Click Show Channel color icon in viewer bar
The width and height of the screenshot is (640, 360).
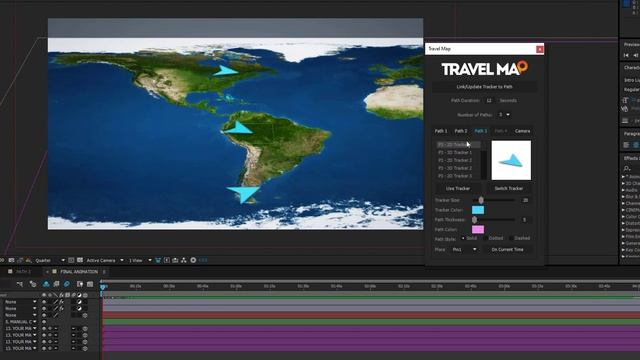(x=29, y=260)
